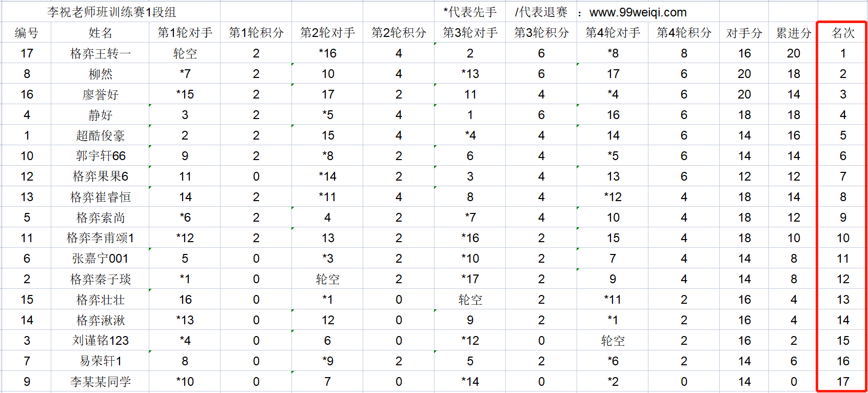Select the name cell 廖誉好
This screenshot has width=868, height=393.
[x=101, y=94]
